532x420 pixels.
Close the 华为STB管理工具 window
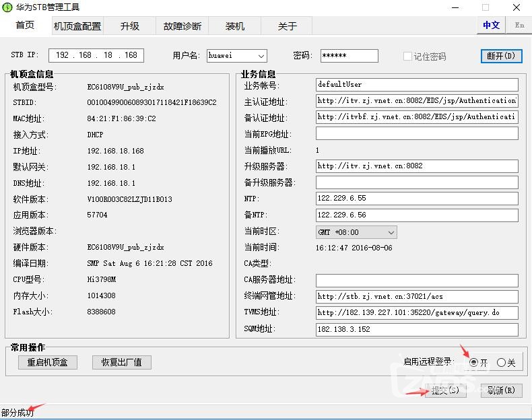click(x=517, y=7)
